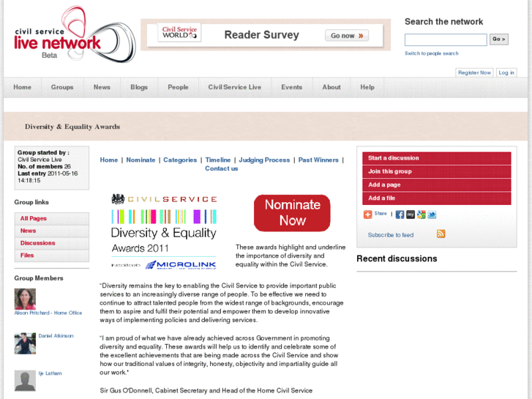Click the search Go button

[499, 40]
